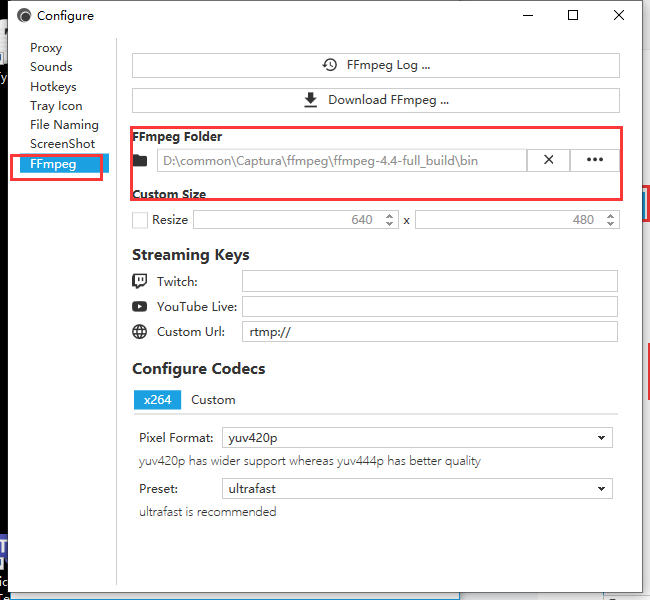Click the folder icon beside FFmpeg path
The height and width of the screenshot is (600, 650).
click(140, 160)
